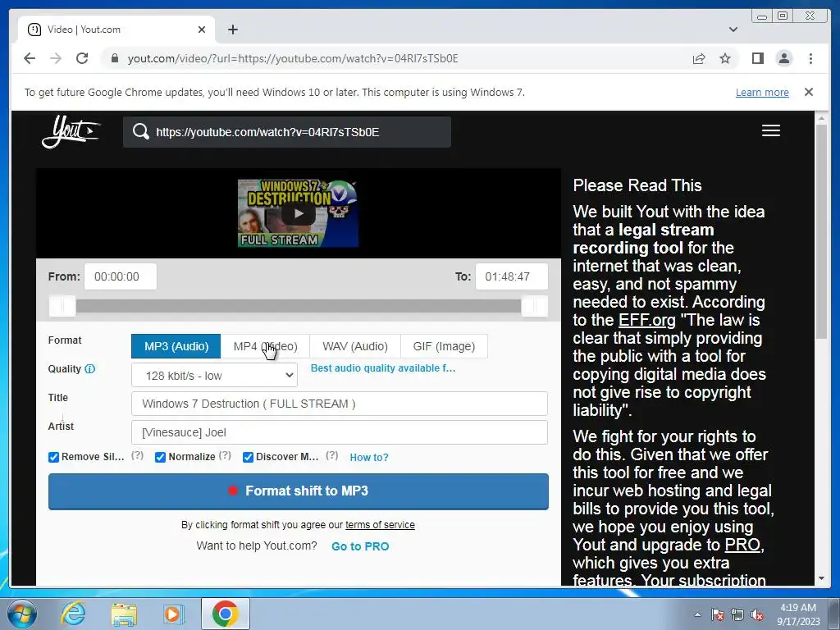Select the MP4 (Video) format tab

265,346
